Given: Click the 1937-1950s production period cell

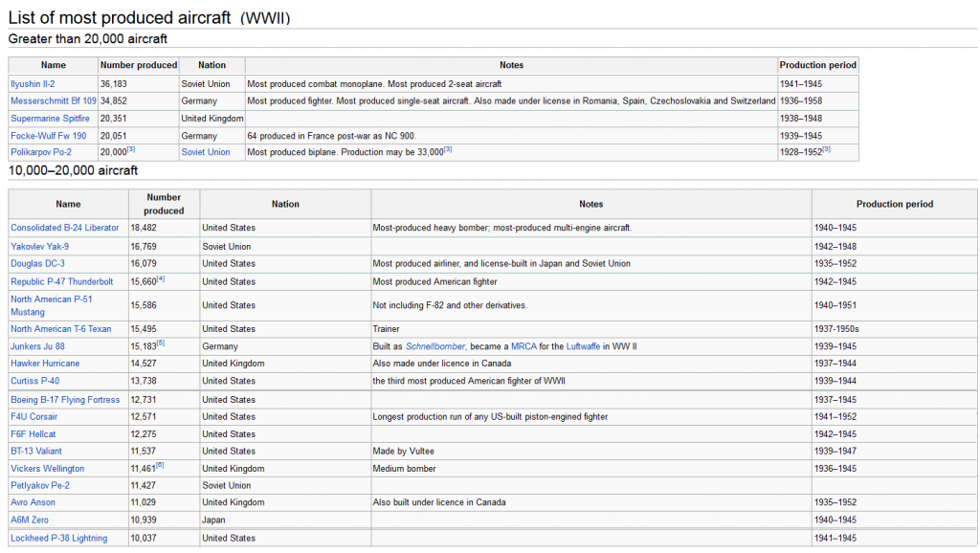Looking at the screenshot, I should point(895,329).
